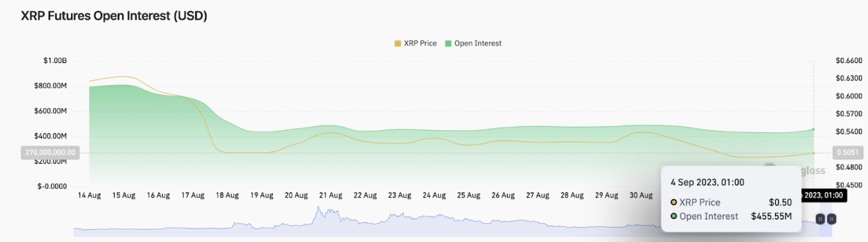The height and width of the screenshot is (242, 868).
Task: Click the '$400.00M' y-axis label
Action: 51,137
